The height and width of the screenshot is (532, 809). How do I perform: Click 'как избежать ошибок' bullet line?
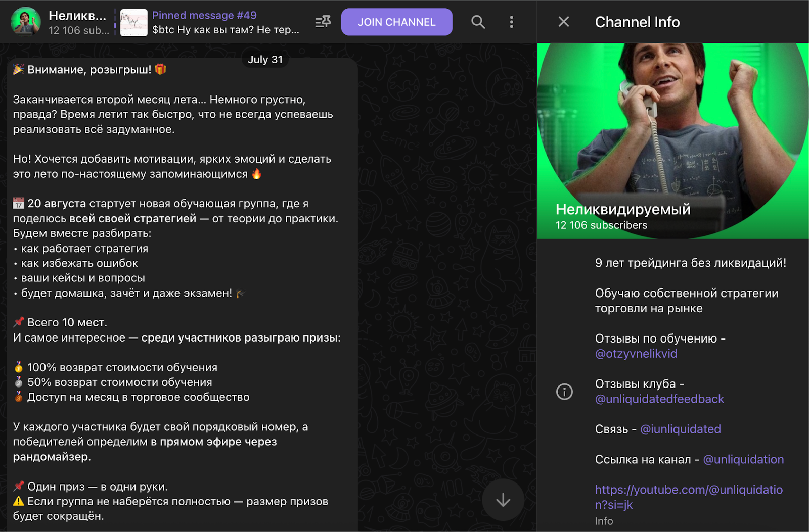point(76,263)
